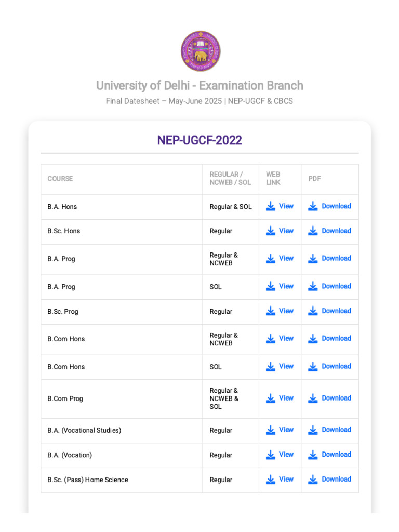Click view icon for B.A. (Vocation) row
Screen dimensions: 399x532
(x=271, y=455)
